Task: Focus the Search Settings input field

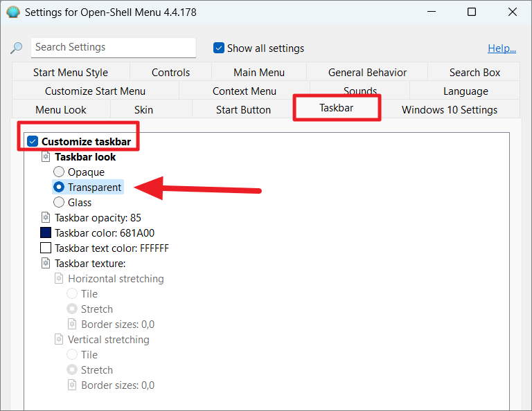Action: point(114,48)
